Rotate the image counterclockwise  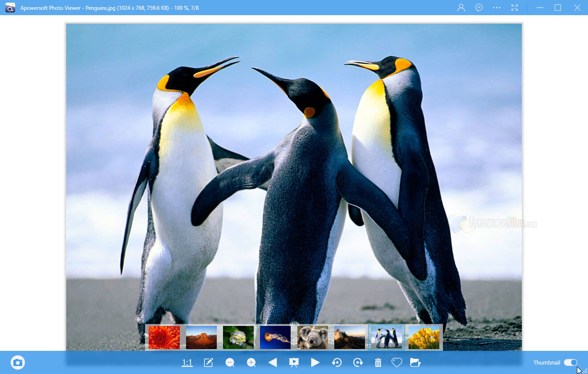coord(337,362)
